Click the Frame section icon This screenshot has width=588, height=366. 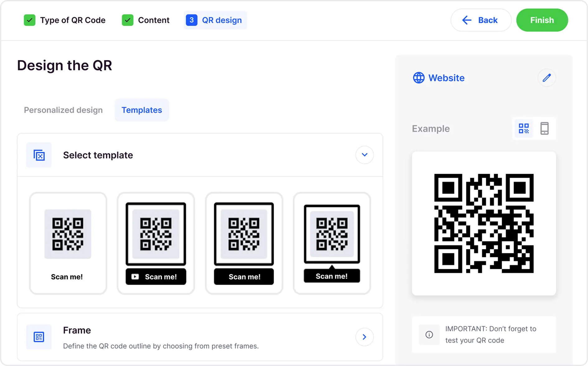pyautogui.click(x=39, y=337)
